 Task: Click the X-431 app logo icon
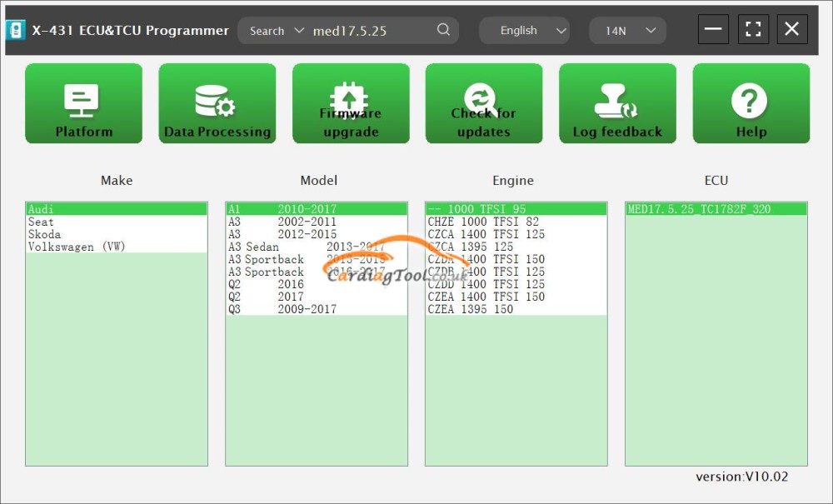(x=15, y=30)
